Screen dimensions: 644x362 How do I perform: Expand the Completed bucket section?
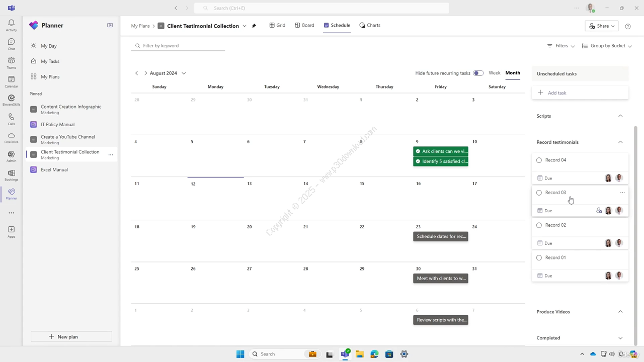[x=620, y=338]
